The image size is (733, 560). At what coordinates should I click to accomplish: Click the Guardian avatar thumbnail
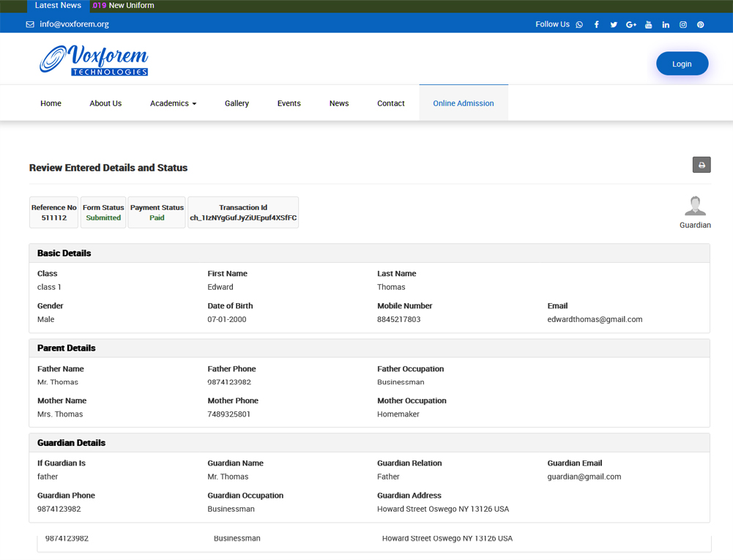pyautogui.click(x=695, y=206)
